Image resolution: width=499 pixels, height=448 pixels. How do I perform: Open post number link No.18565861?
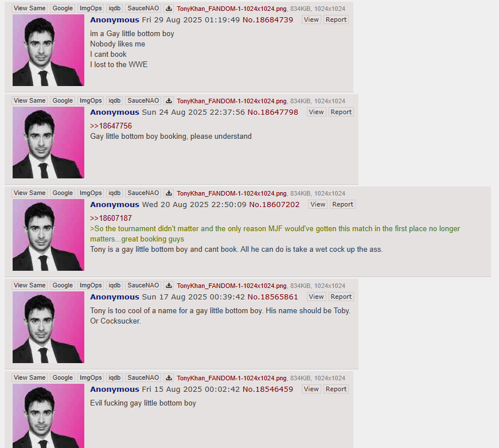point(273,297)
